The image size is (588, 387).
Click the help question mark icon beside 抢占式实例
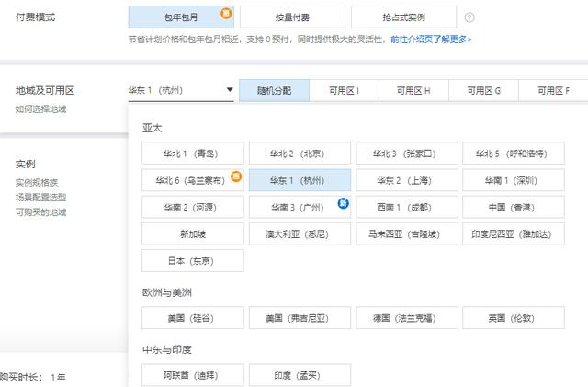click(x=469, y=17)
